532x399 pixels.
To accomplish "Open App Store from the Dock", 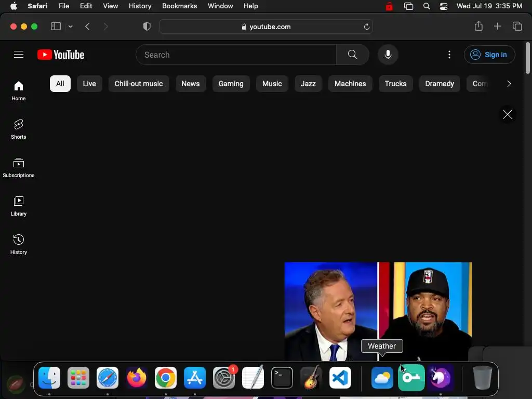I will click(195, 378).
